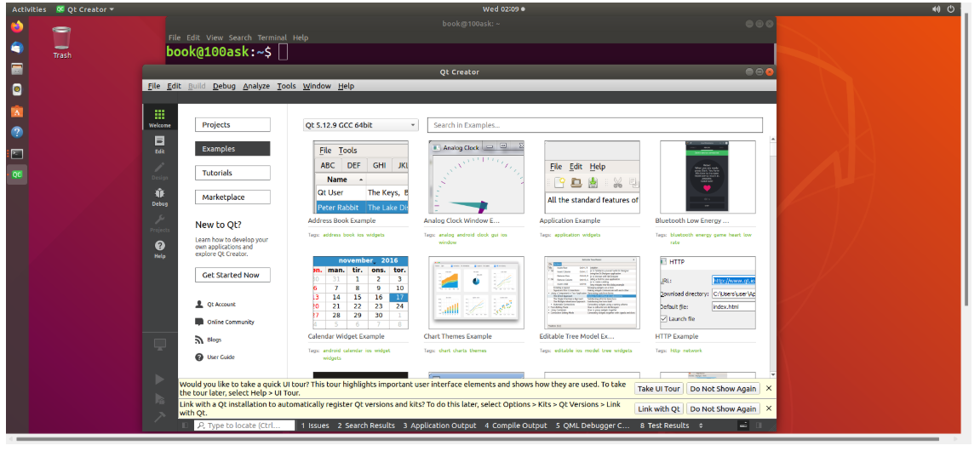Open Rhythmbox from the dock
This screenshot has width=980, height=451.
[x=17, y=89]
